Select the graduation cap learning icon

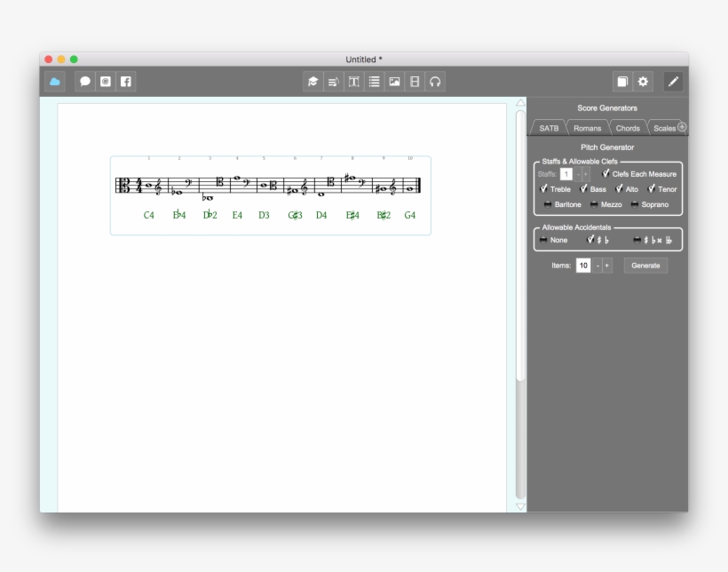[x=312, y=82]
